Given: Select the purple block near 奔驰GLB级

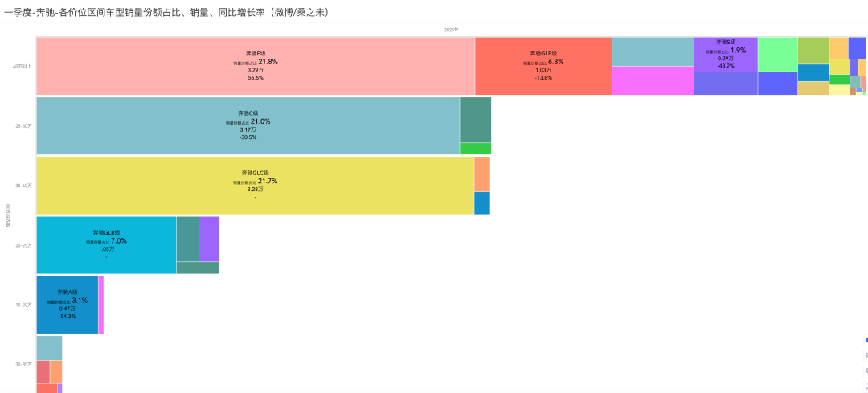Looking at the screenshot, I should (209, 239).
